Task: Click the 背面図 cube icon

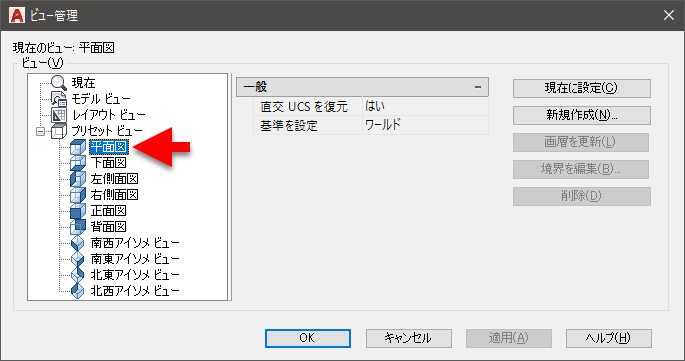Action: [x=78, y=227]
